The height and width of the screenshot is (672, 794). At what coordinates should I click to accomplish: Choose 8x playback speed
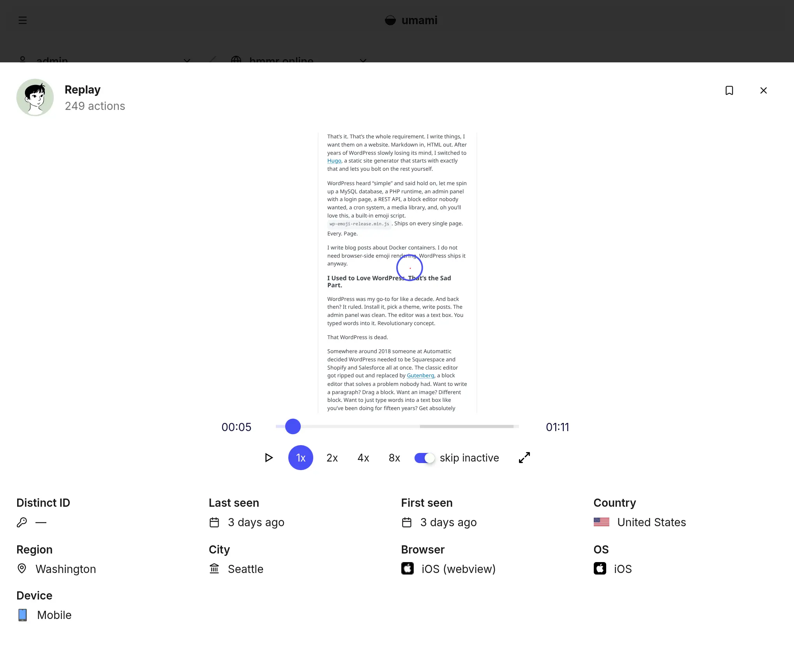point(394,458)
